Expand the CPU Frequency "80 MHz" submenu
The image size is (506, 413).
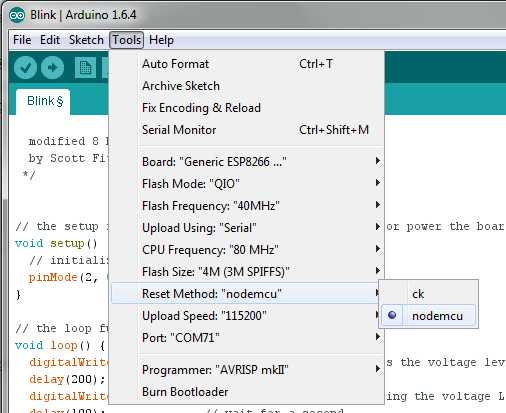pyautogui.click(x=247, y=250)
